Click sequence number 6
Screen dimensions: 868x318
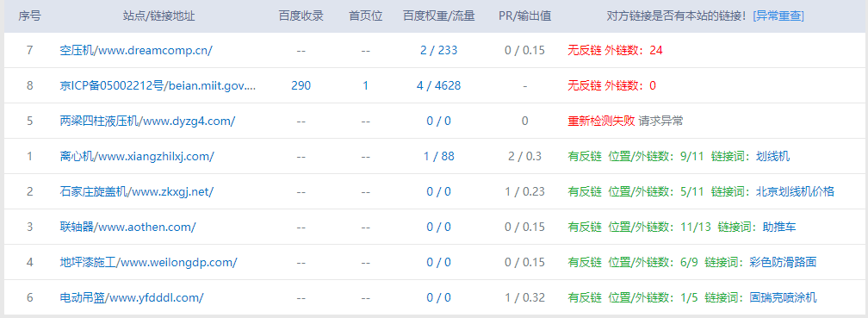(x=29, y=298)
